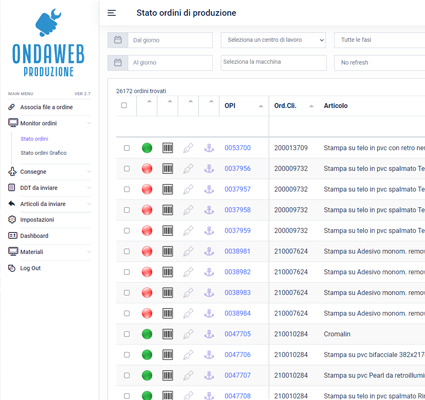The width and height of the screenshot is (425, 400).
Task: Open the 'No refresh' dropdown
Action: click(380, 63)
